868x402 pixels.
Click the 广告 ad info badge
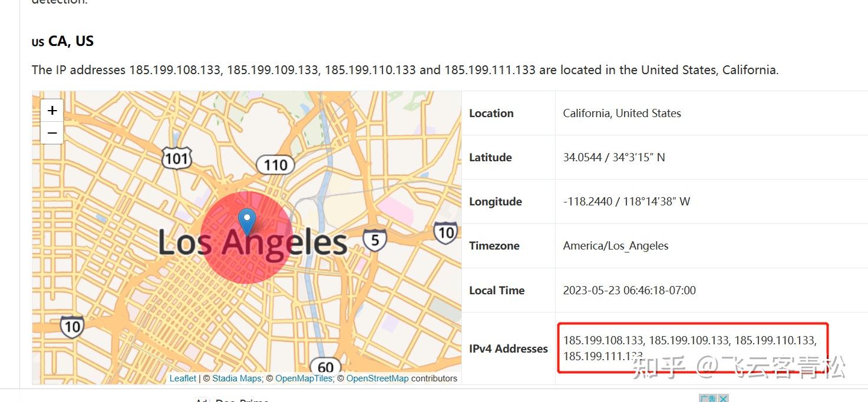708,398
